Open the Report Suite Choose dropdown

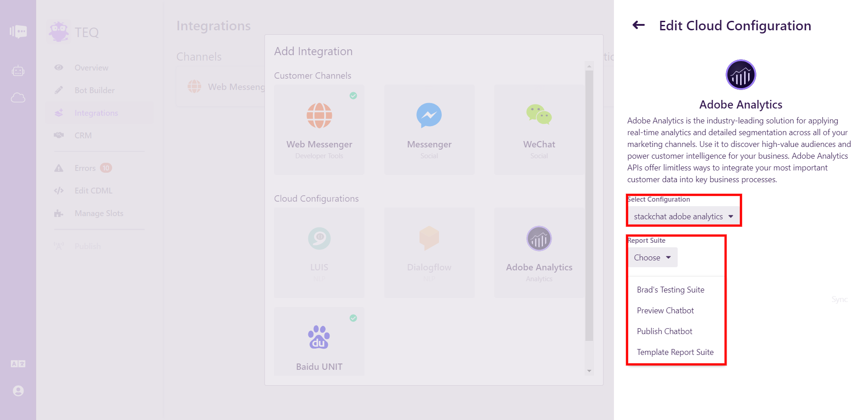(652, 257)
